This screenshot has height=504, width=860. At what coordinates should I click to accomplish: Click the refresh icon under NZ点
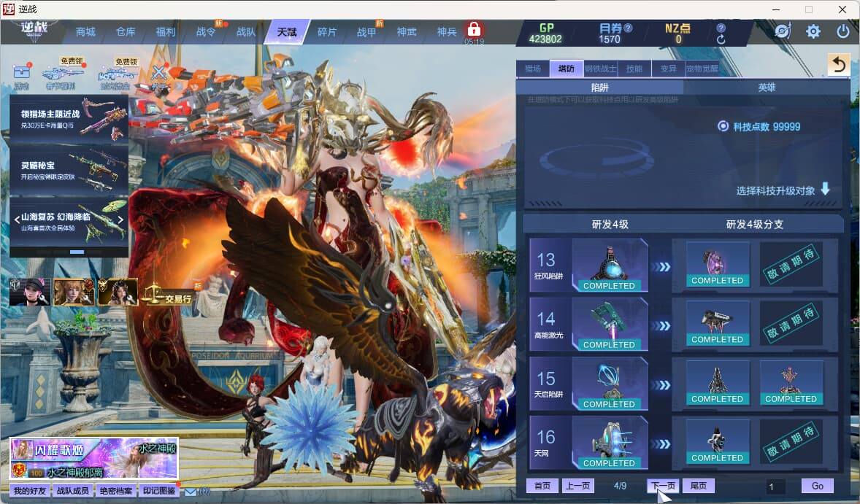pyautogui.click(x=721, y=39)
